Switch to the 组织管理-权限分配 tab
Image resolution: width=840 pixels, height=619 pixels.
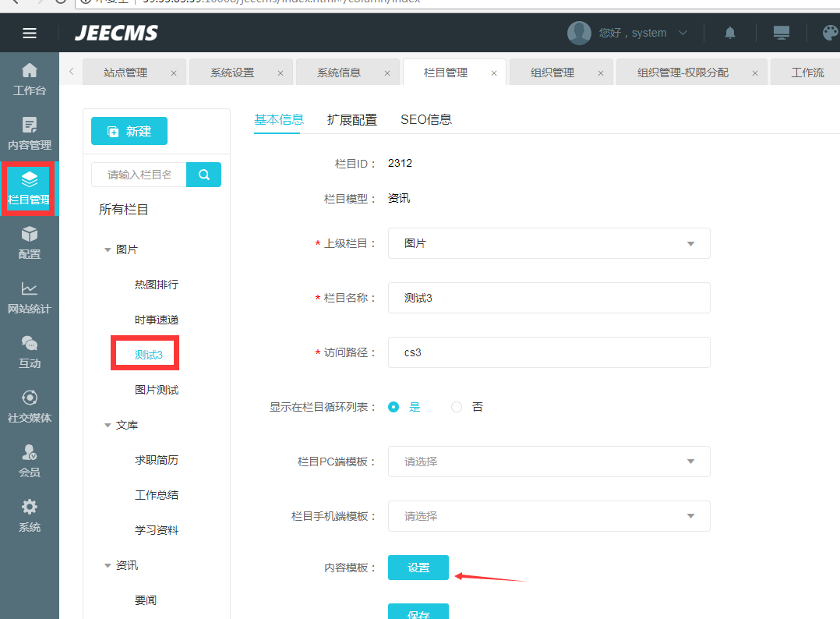(x=683, y=73)
